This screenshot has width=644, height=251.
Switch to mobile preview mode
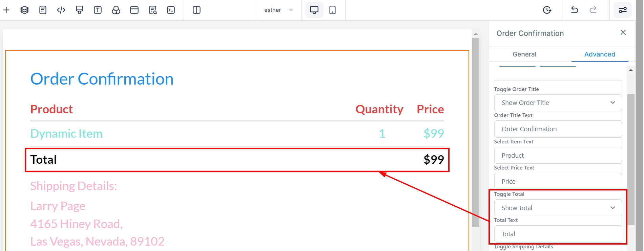pyautogui.click(x=333, y=10)
